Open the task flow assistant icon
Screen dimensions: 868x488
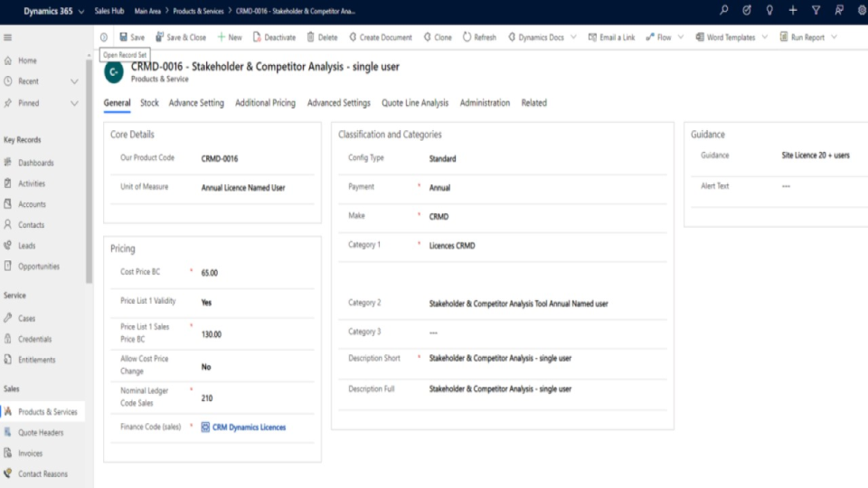point(746,11)
